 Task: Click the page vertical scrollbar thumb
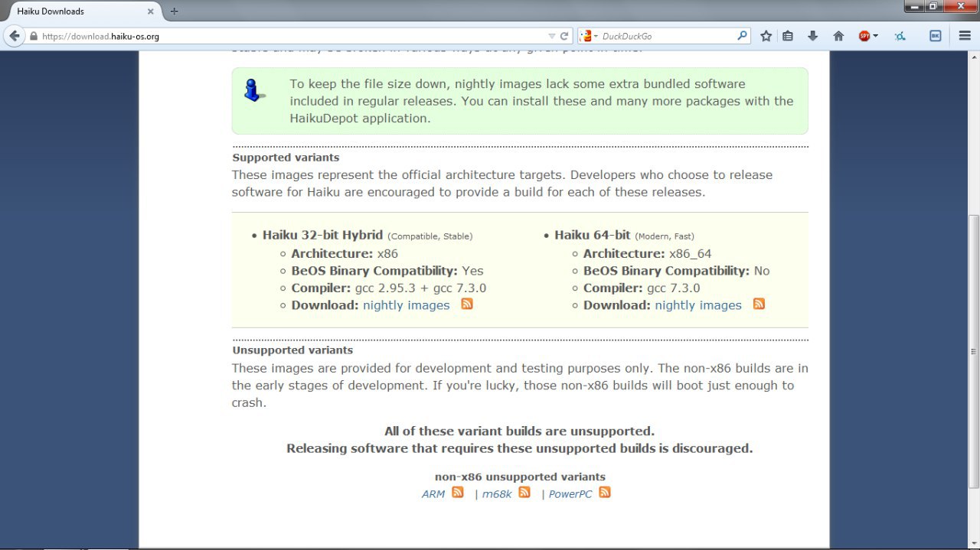point(974,351)
